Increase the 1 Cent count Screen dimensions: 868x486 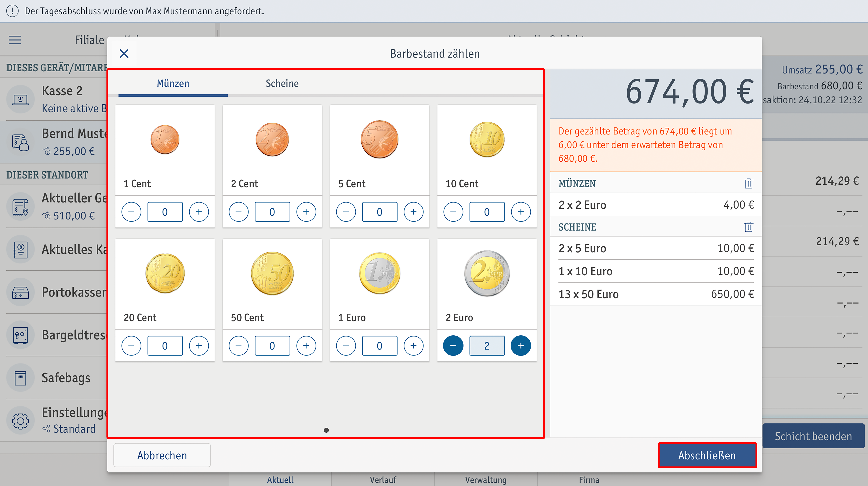pyautogui.click(x=199, y=212)
